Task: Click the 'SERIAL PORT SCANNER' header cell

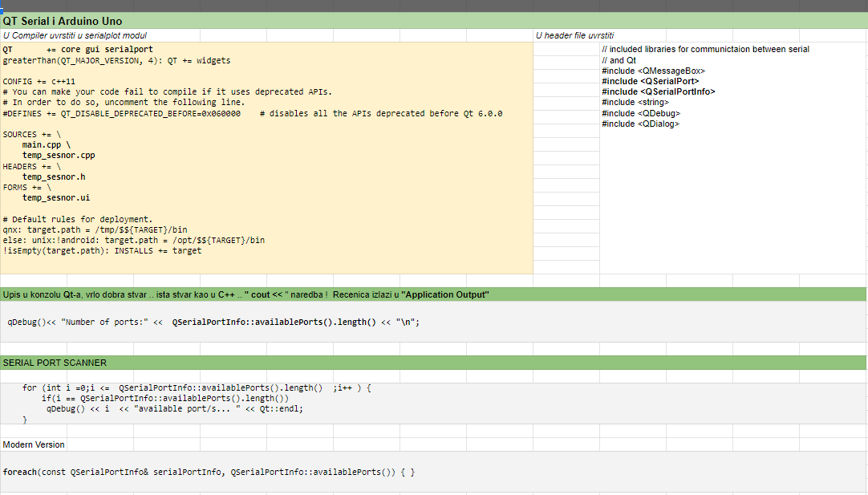Action: [433, 363]
